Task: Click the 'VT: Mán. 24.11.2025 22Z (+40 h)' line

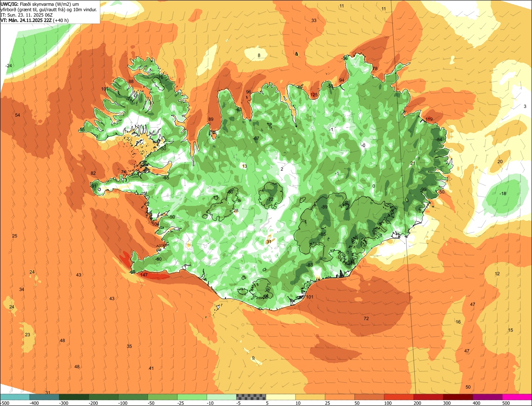Action: click(x=35, y=20)
